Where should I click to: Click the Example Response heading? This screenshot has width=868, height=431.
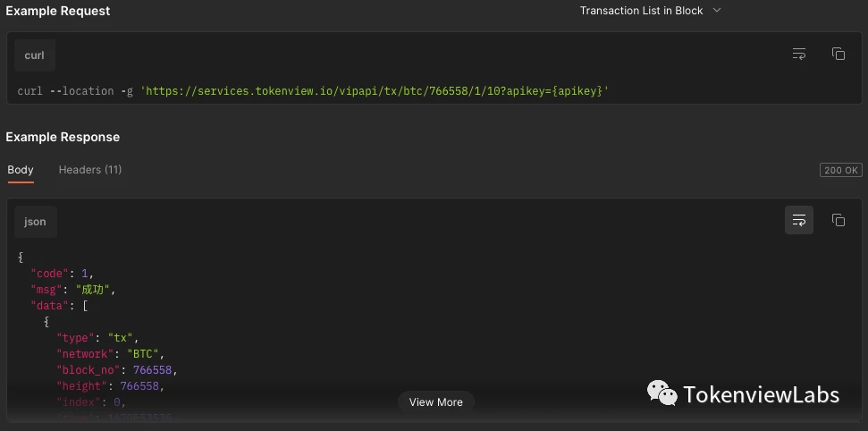(63, 137)
